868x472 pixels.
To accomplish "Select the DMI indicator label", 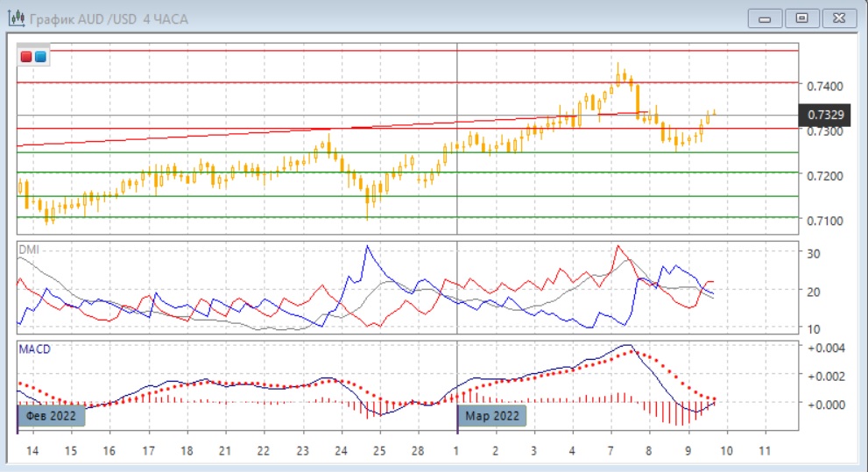I will (29, 250).
